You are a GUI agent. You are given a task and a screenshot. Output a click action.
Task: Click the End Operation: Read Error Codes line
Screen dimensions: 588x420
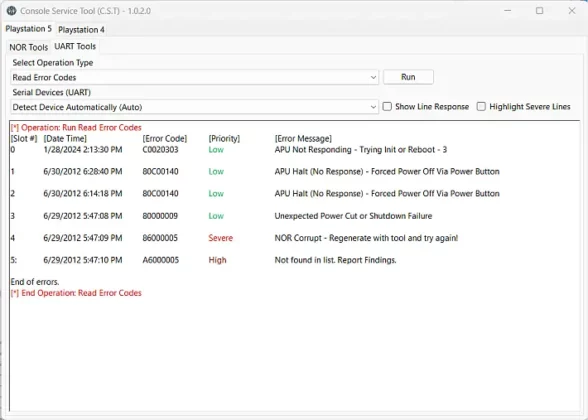pyautogui.click(x=76, y=293)
